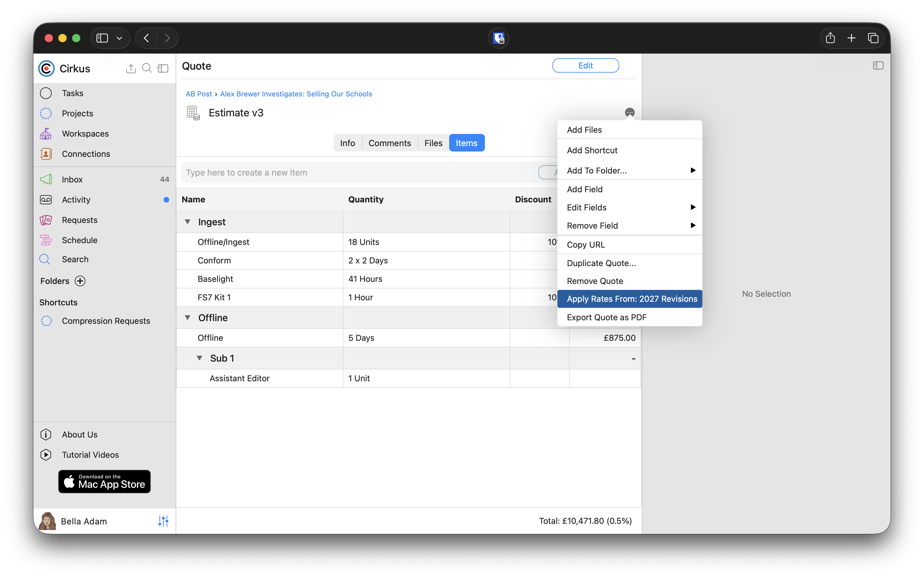Image resolution: width=924 pixels, height=578 pixels.
Task: Click the Cirkus logo icon
Action: [46, 68]
